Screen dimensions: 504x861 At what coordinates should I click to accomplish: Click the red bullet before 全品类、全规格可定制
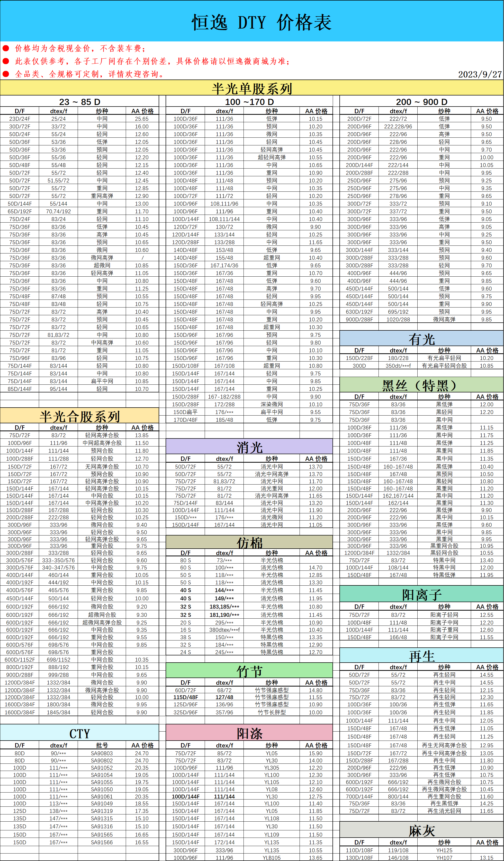click(6, 74)
